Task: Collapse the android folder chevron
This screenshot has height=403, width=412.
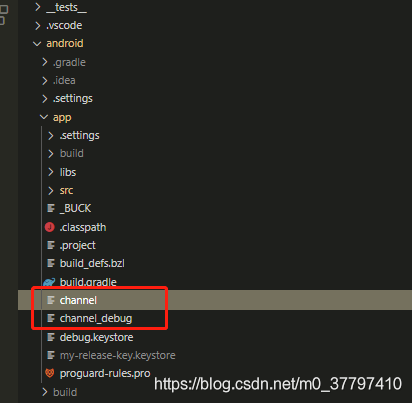Action: [37, 44]
